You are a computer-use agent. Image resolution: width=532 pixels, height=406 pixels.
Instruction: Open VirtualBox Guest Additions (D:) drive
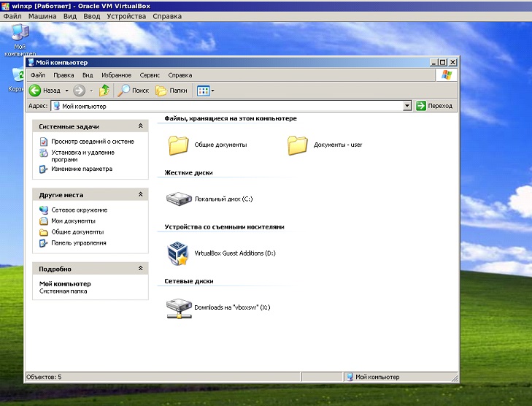177,253
